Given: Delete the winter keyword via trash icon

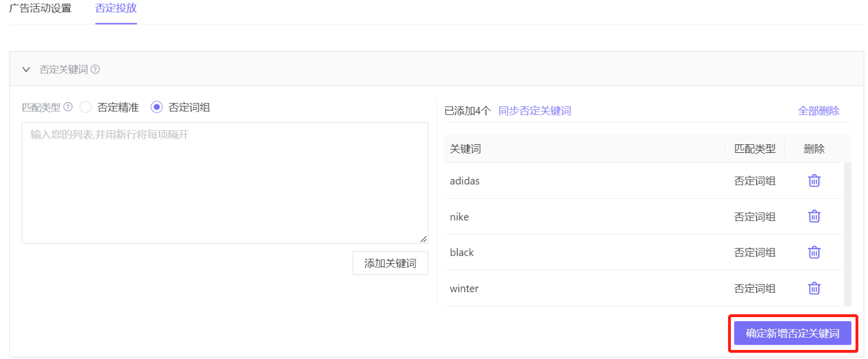Looking at the screenshot, I should tap(814, 288).
